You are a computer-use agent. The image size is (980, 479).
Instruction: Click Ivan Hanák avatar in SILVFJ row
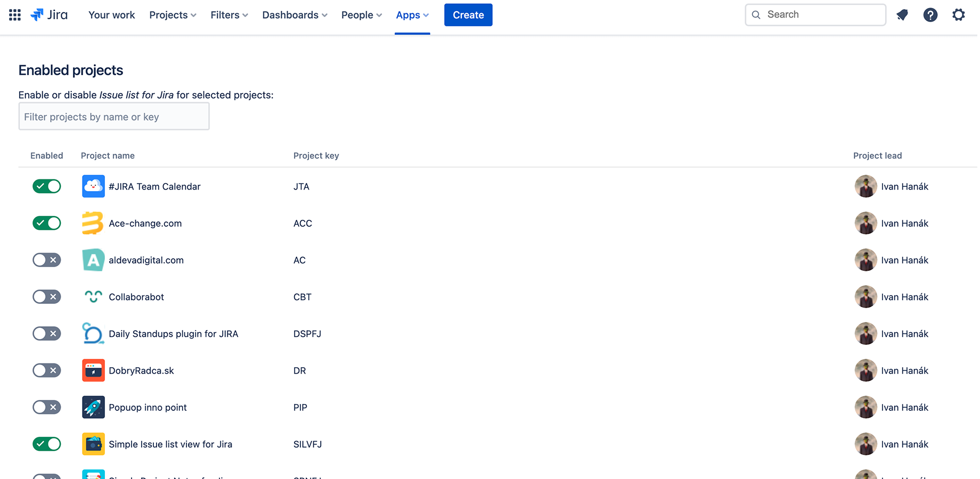coord(866,444)
